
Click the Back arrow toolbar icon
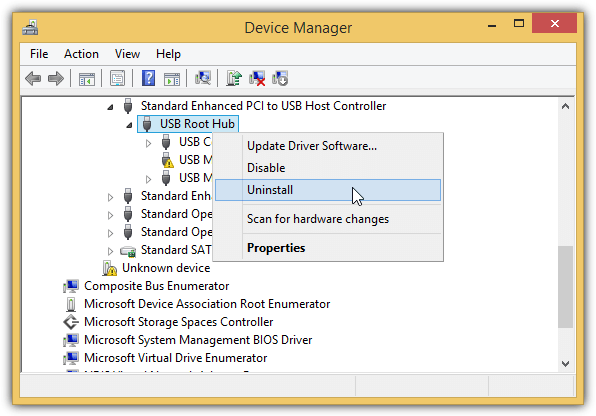pos(33,79)
